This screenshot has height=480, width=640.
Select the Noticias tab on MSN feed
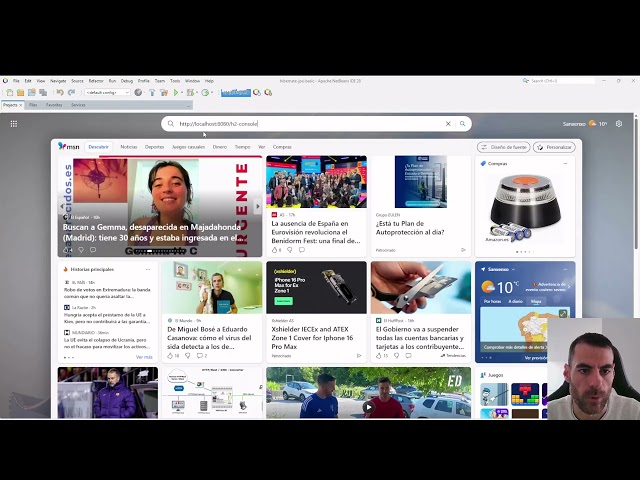tap(129, 147)
